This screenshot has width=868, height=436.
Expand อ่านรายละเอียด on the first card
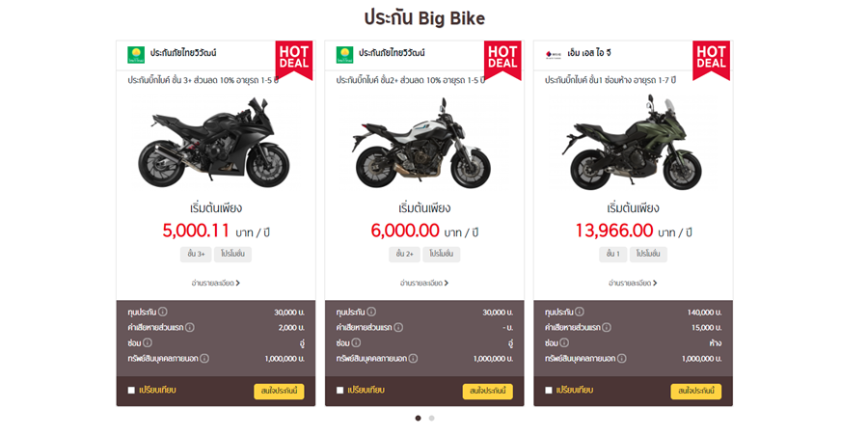tap(215, 283)
